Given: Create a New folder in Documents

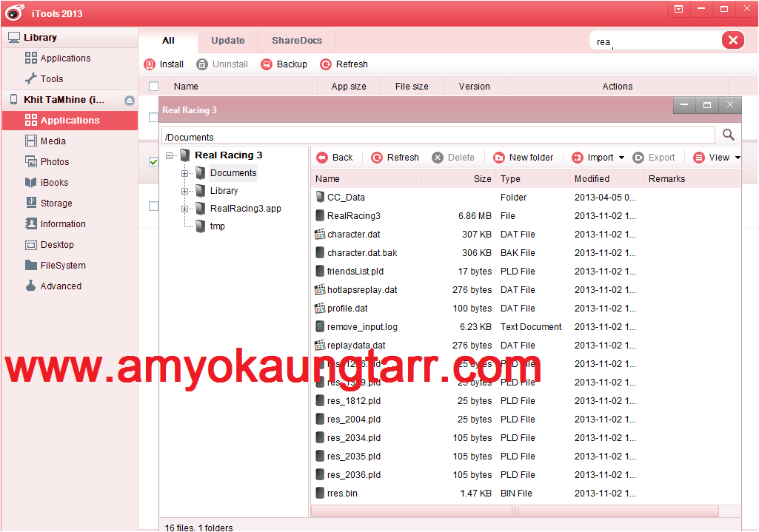Looking at the screenshot, I should (x=523, y=158).
